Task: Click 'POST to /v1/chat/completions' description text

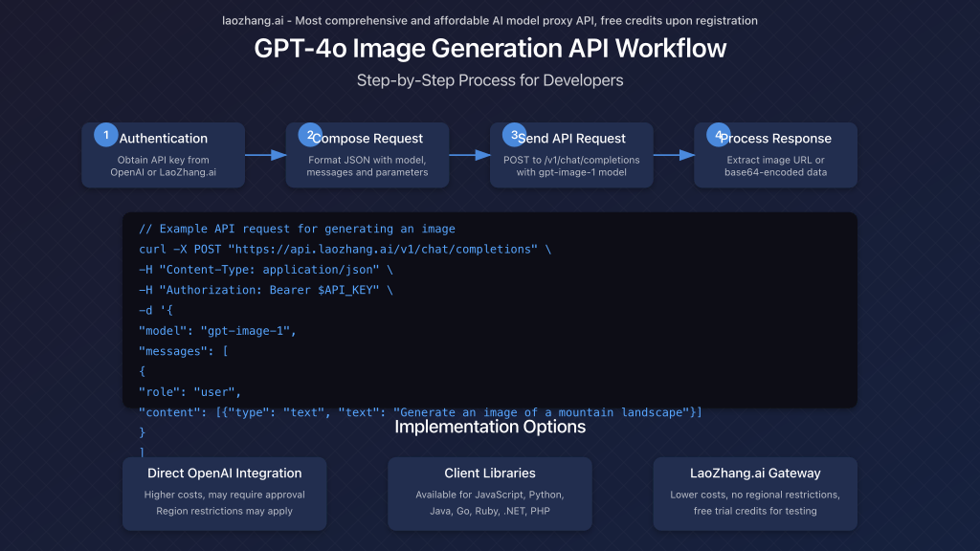Action: pos(571,160)
